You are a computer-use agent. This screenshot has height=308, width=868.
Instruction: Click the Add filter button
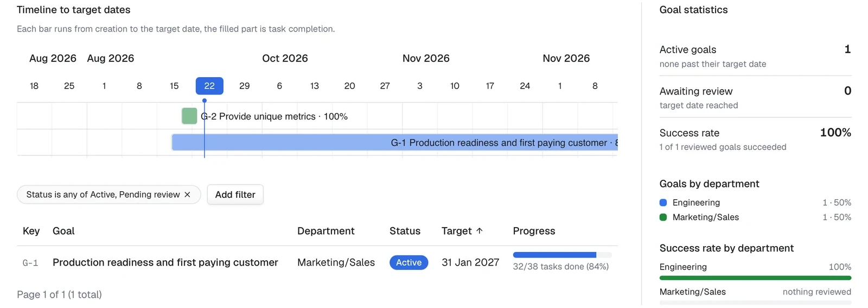tap(235, 194)
